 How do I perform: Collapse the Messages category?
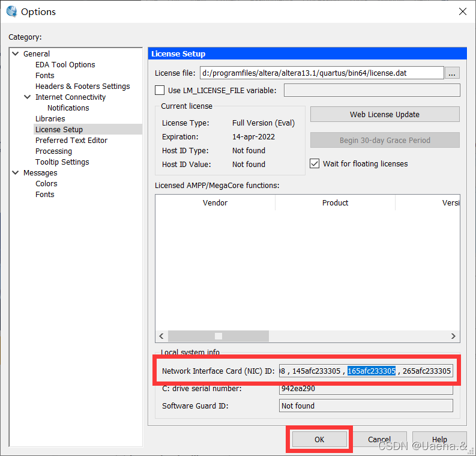[16, 172]
